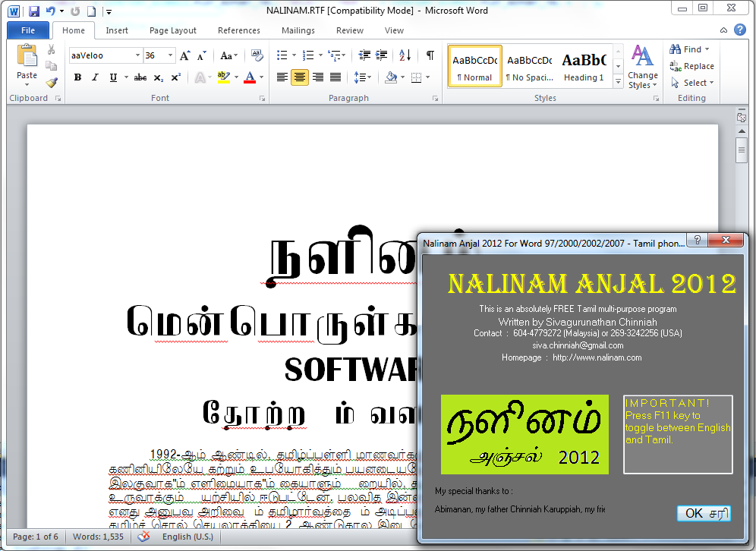Image resolution: width=756 pixels, height=551 pixels.
Task: Open the font name dropdown
Action: [x=137, y=55]
